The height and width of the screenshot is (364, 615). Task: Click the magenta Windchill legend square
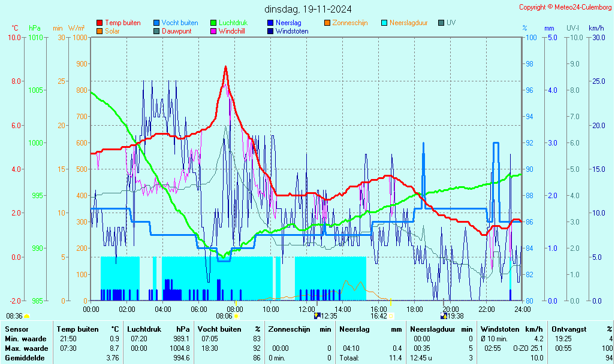pos(213,31)
